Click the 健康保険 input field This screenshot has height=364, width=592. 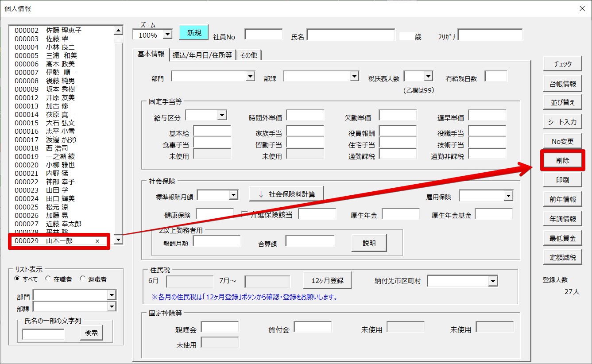point(215,214)
